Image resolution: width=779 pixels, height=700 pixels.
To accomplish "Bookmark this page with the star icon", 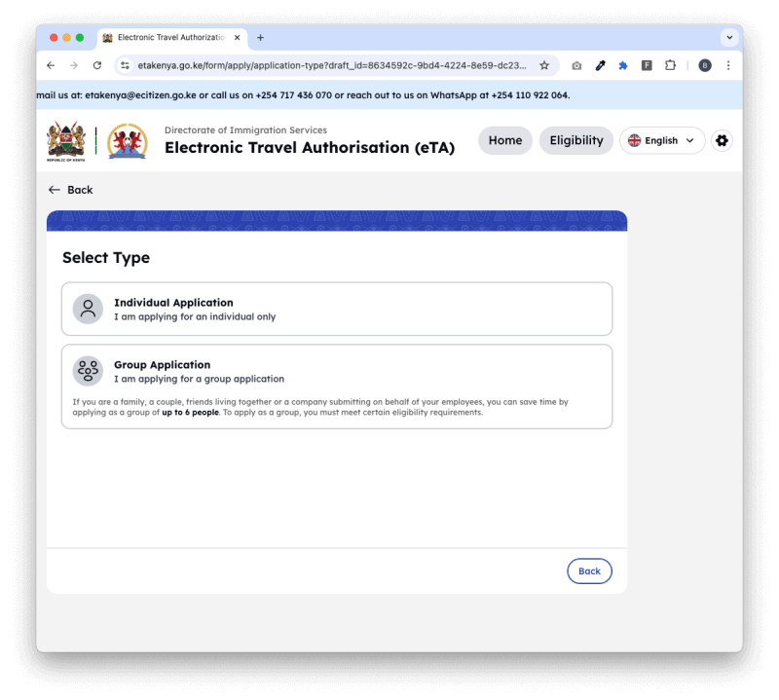I will tap(544, 65).
